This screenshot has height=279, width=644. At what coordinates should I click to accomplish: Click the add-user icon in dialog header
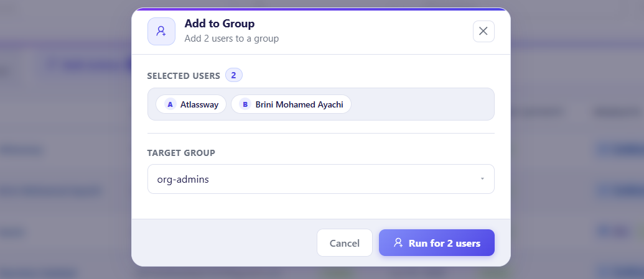pyautogui.click(x=161, y=31)
